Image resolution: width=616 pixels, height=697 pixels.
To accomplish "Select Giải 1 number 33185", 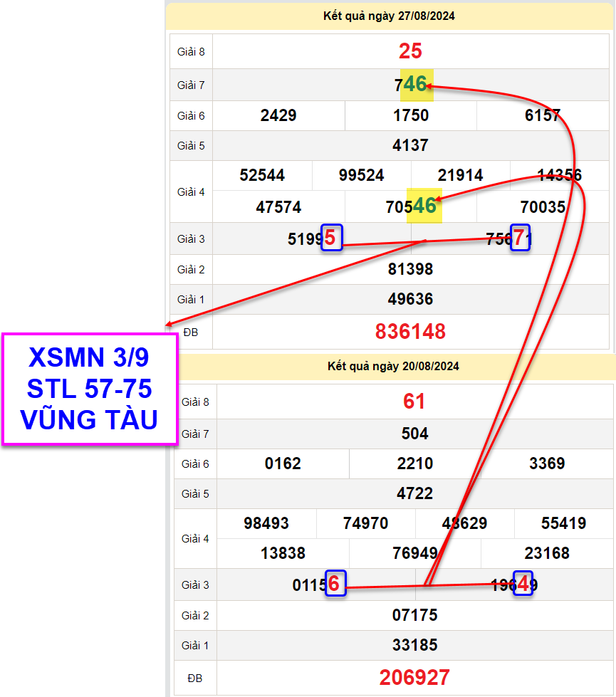I will (414, 645).
